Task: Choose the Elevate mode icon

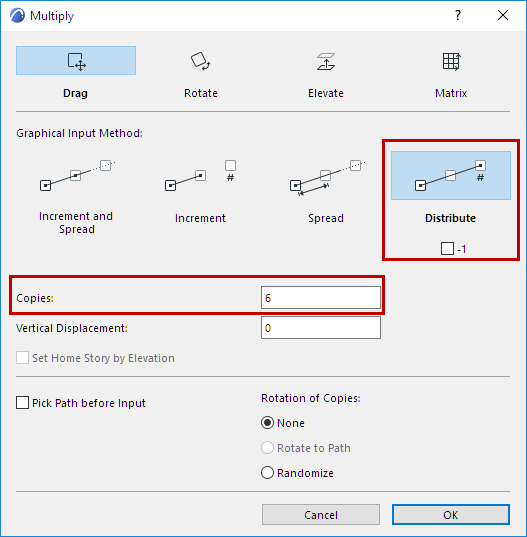Action: 326,61
